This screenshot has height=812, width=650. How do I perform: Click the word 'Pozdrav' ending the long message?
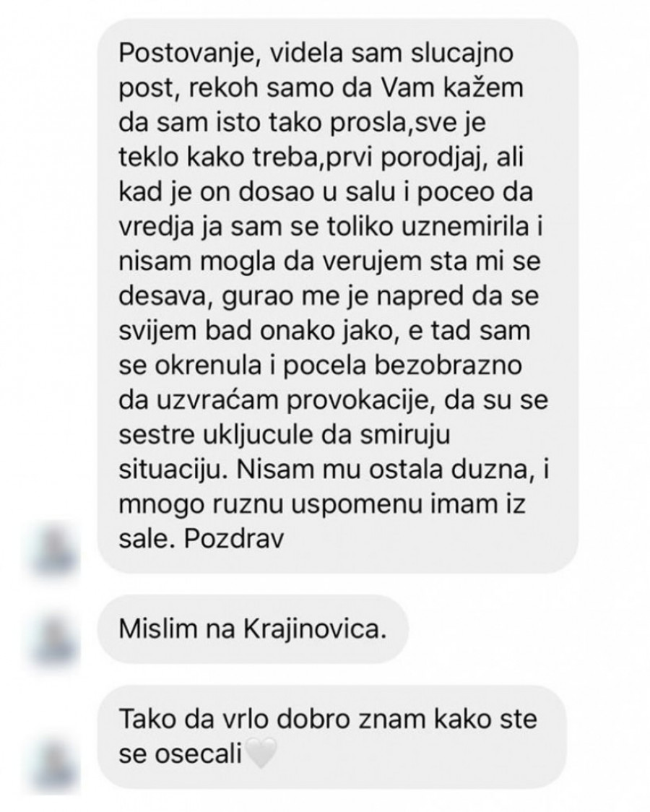[235, 540]
